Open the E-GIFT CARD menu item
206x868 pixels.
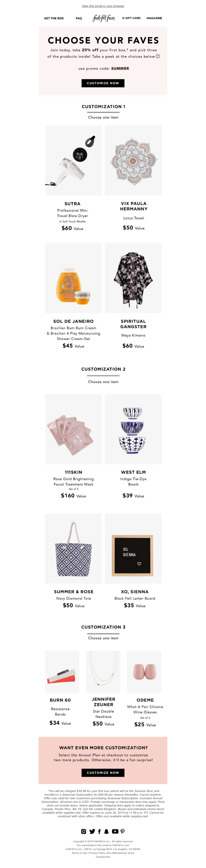[131, 18]
